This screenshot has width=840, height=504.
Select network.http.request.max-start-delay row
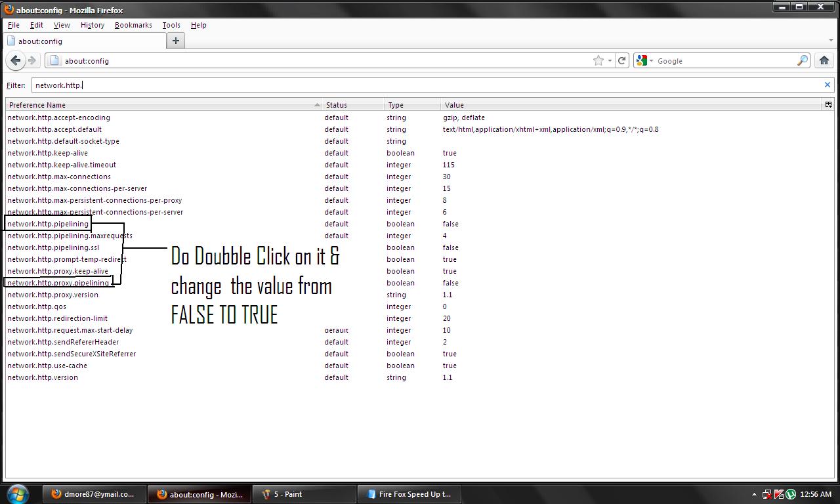[420, 330]
